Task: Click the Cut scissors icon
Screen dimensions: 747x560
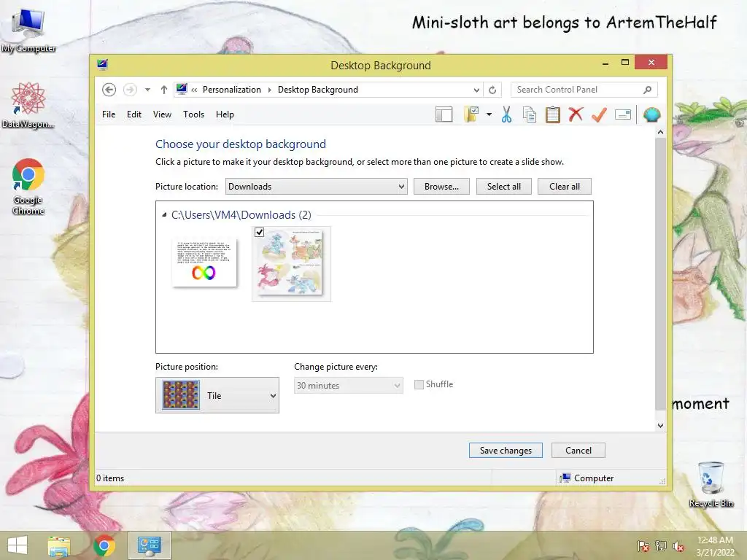Action: coord(506,114)
